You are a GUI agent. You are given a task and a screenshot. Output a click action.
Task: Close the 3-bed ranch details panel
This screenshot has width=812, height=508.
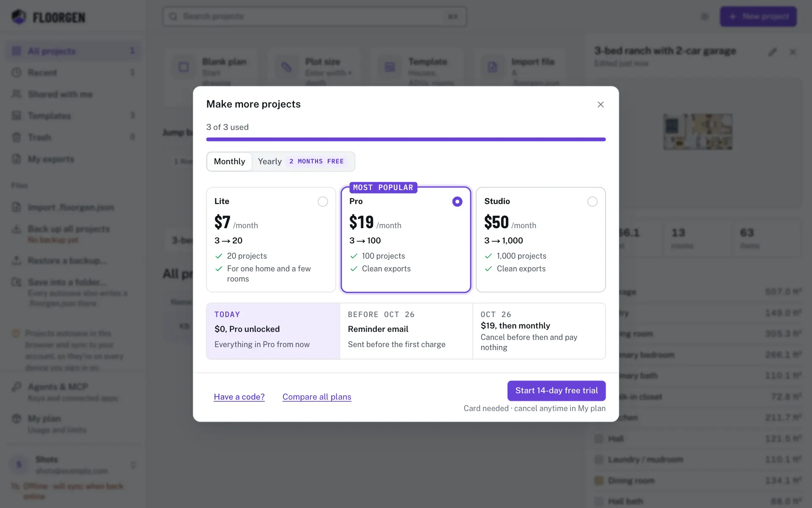[793, 52]
